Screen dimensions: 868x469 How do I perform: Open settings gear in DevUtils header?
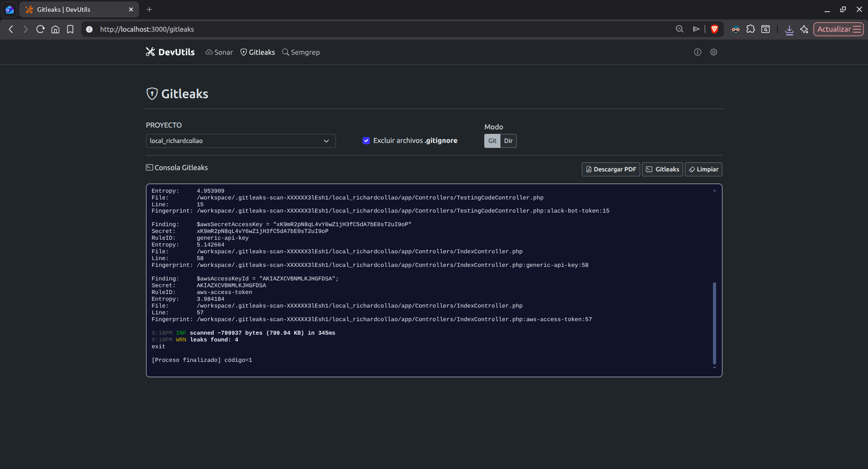point(713,52)
